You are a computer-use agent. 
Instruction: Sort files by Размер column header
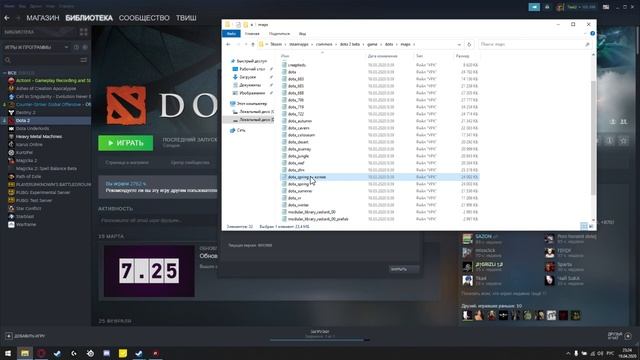click(462, 56)
